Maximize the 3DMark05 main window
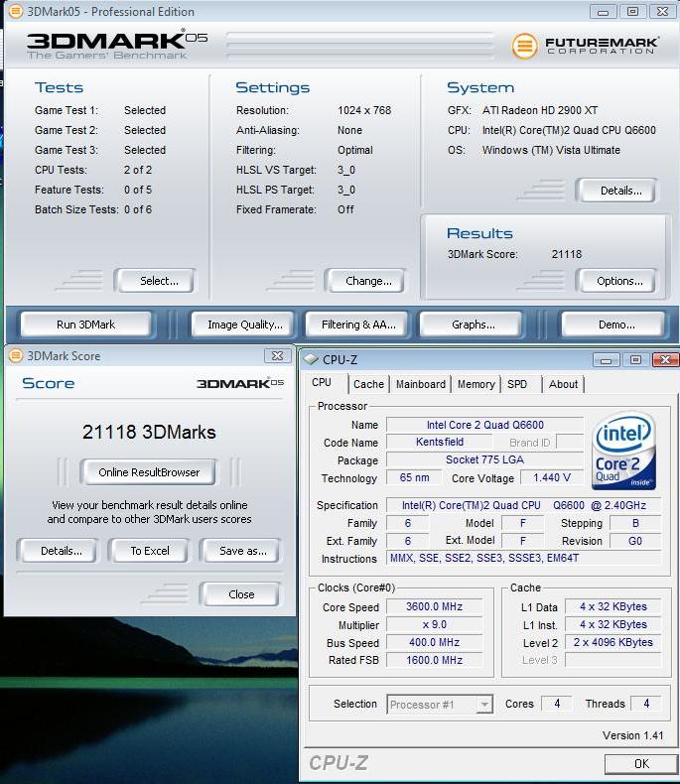Viewport: 680px width, 784px height. point(632,11)
